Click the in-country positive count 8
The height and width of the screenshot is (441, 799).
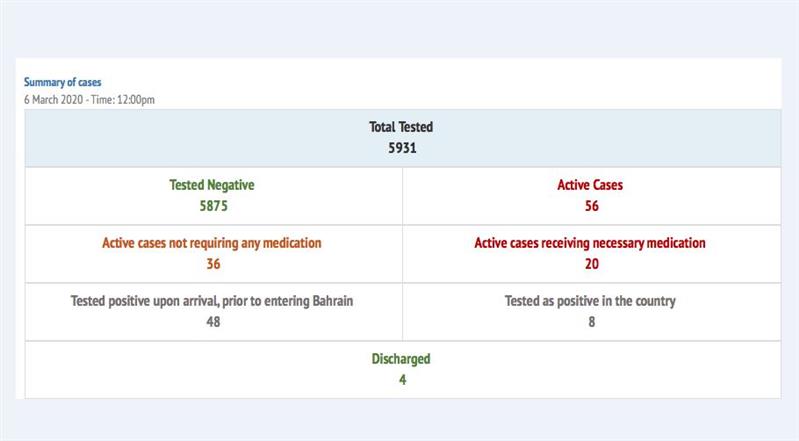click(x=592, y=321)
